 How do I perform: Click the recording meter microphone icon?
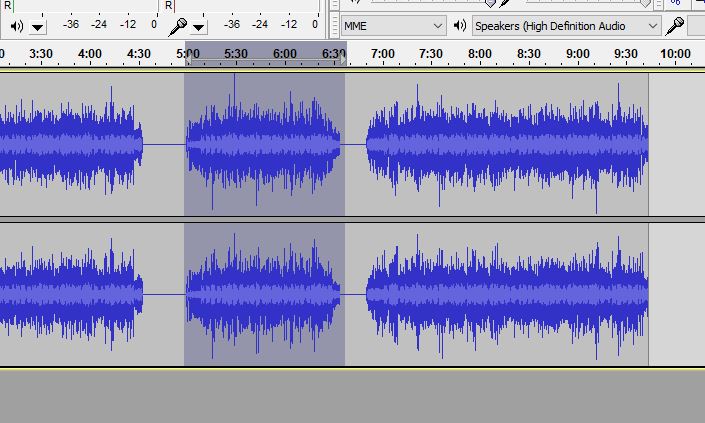pos(177,25)
